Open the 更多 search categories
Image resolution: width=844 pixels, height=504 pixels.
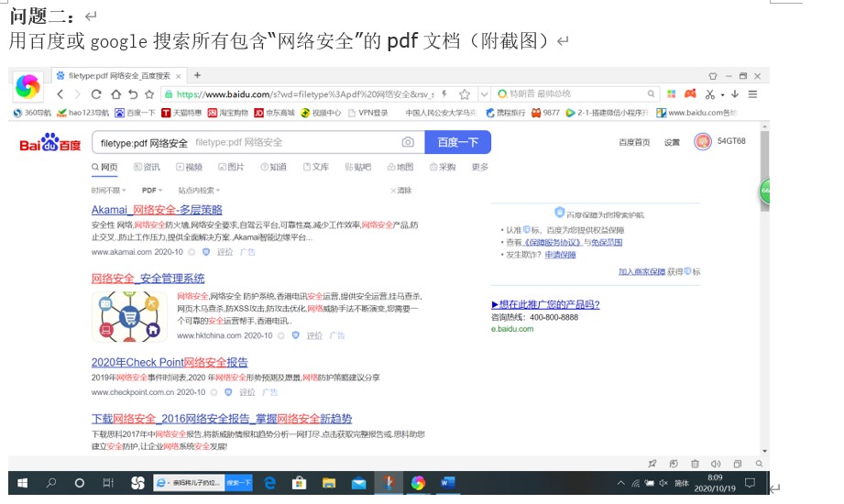tap(479, 167)
